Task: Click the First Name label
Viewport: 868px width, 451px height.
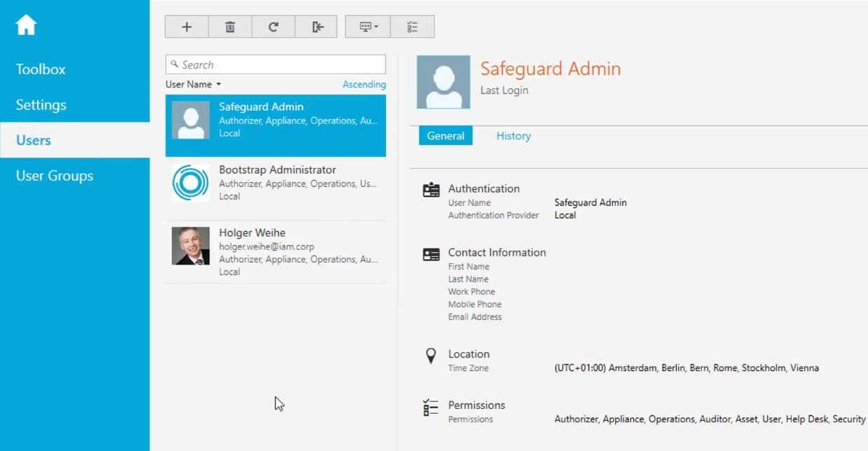Action: [469, 266]
